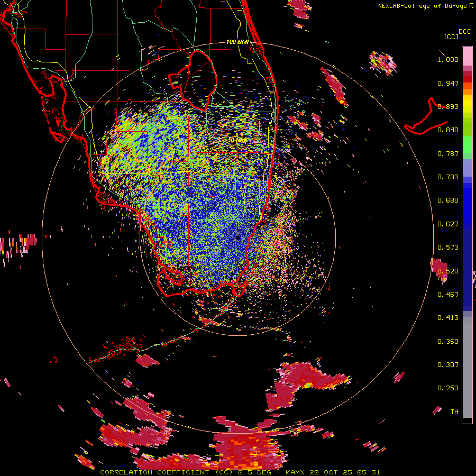The image size is (476, 476).
Task: Click the 100 NMI range ring label
Action: [x=237, y=42]
